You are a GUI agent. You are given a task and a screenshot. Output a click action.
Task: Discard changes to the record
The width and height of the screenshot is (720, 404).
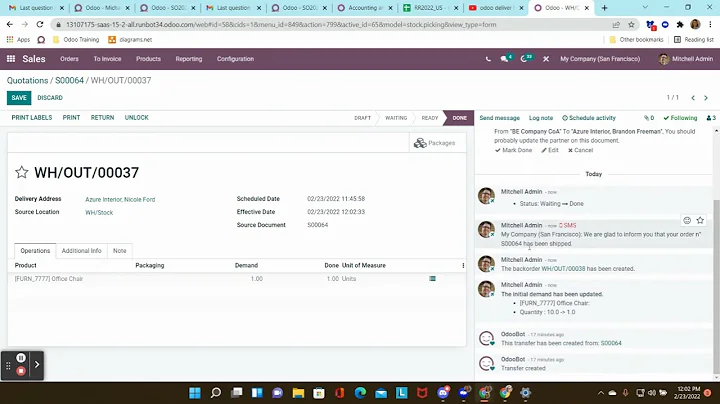[50, 98]
